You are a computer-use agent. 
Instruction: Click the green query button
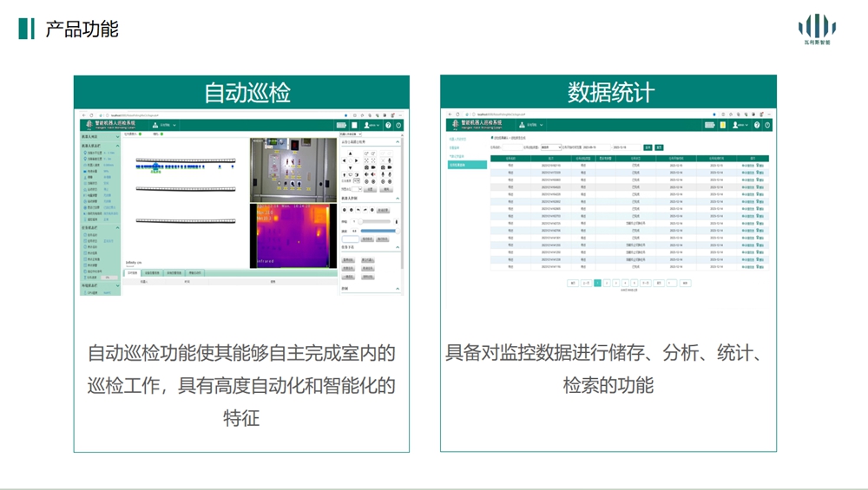(x=648, y=147)
